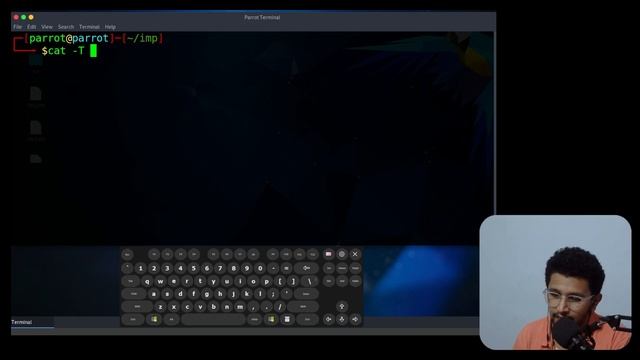
Task: Tap the '[' bracket key
Action: pyautogui.click(x=280, y=281)
